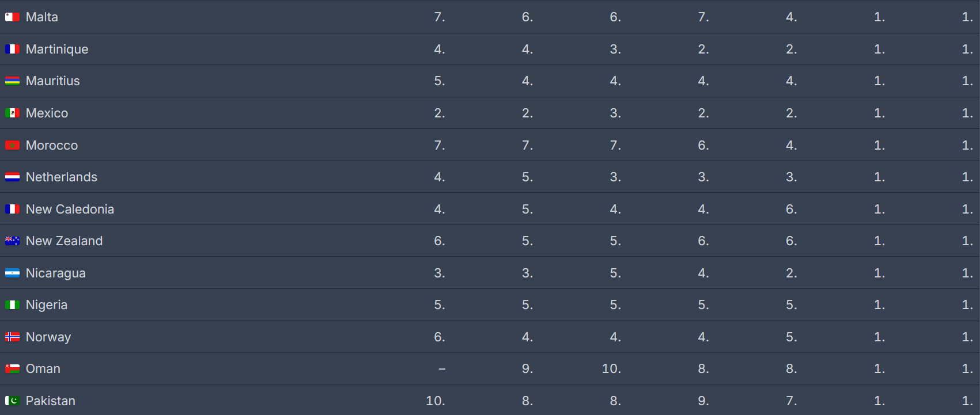This screenshot has height=415, width=980.
Task: Open the Netherlands country link
Action: [x=62, y=177]
